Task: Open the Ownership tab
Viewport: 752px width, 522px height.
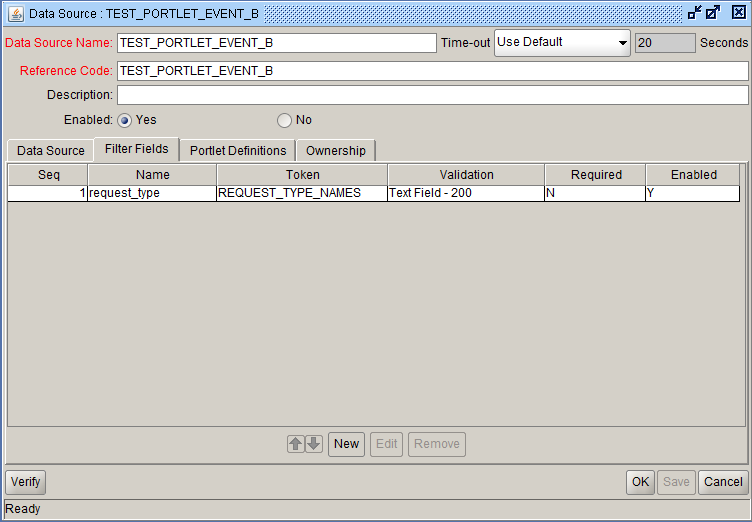Action: pos(336,151)
